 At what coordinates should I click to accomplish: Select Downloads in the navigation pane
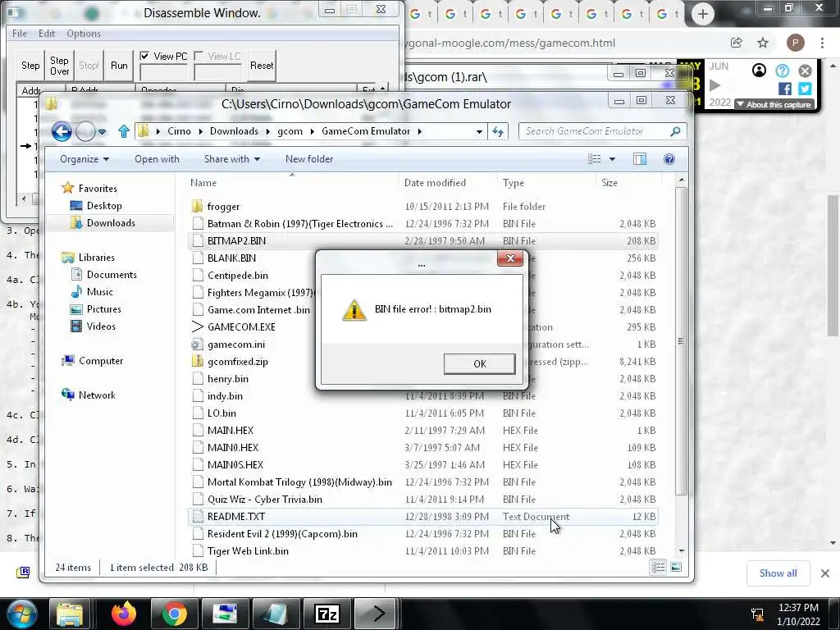[x=111, y=223]
